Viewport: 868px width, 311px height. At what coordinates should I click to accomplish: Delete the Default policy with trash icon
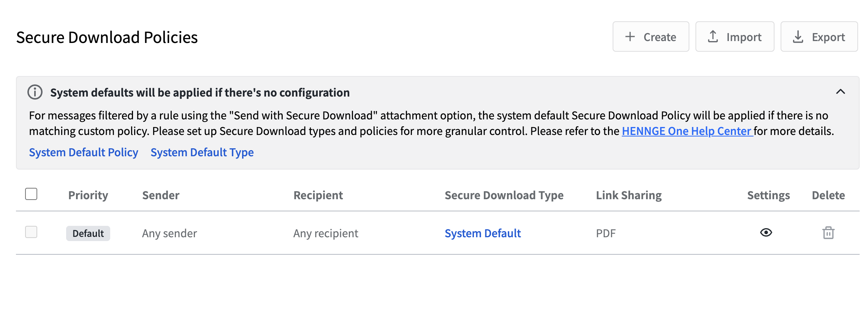click(x=828, y=233)
